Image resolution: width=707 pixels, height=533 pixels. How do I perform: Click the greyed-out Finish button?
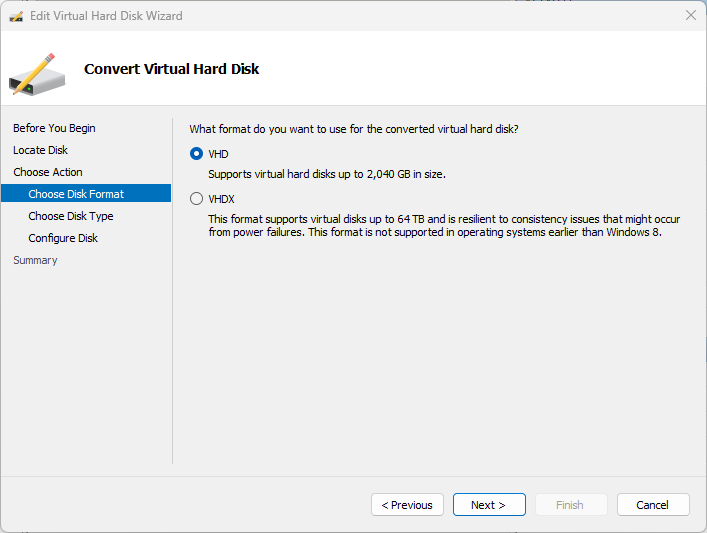click(x=570, y=505)
